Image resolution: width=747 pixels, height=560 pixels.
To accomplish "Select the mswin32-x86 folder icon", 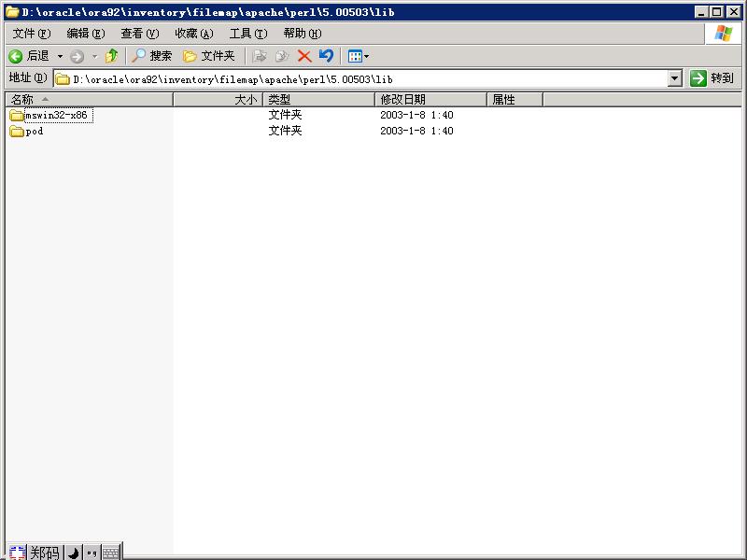I will click(x=16, y=115).
